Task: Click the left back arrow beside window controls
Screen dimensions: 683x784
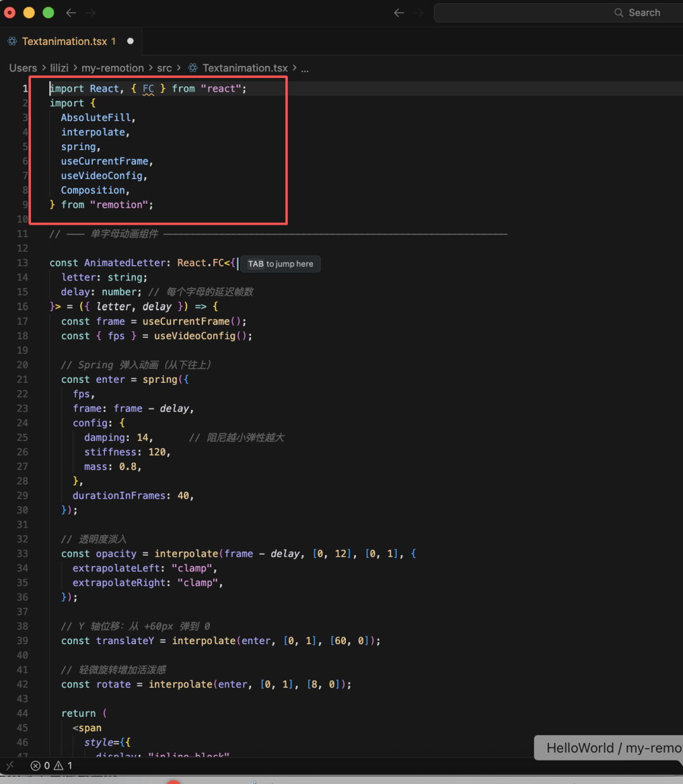Action: pos(71,13)
